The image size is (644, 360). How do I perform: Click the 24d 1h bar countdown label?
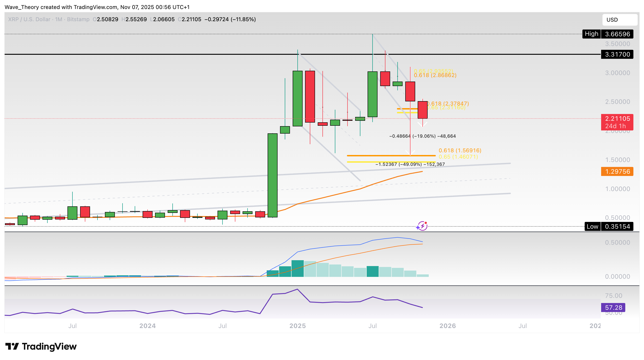tap(616, 126)
